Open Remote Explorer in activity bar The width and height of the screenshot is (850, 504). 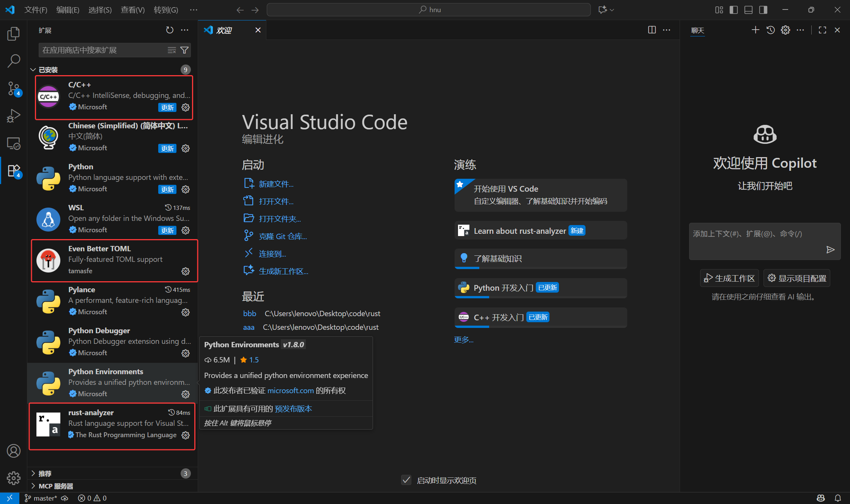click(x=14, y=143)
